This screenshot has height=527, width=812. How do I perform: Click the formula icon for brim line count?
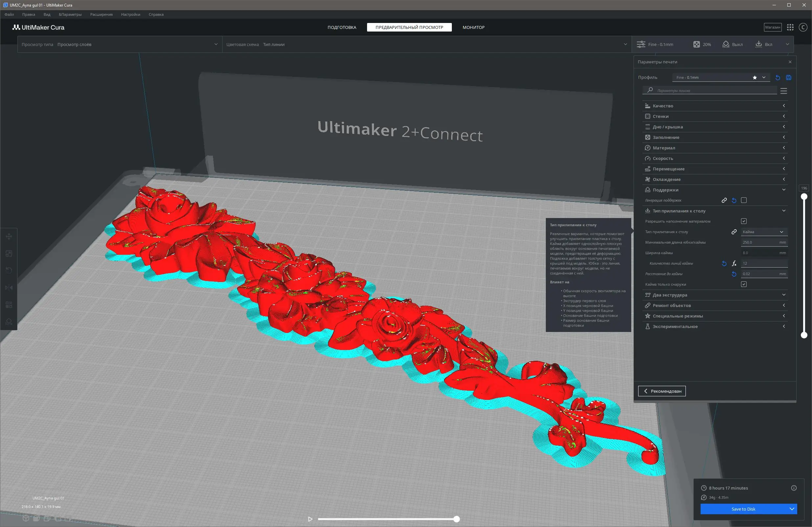pos(734,263)
